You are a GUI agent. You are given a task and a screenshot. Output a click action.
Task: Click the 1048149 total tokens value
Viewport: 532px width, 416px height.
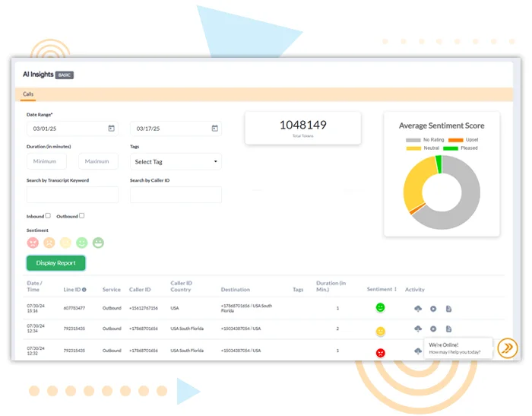point(303,125)
